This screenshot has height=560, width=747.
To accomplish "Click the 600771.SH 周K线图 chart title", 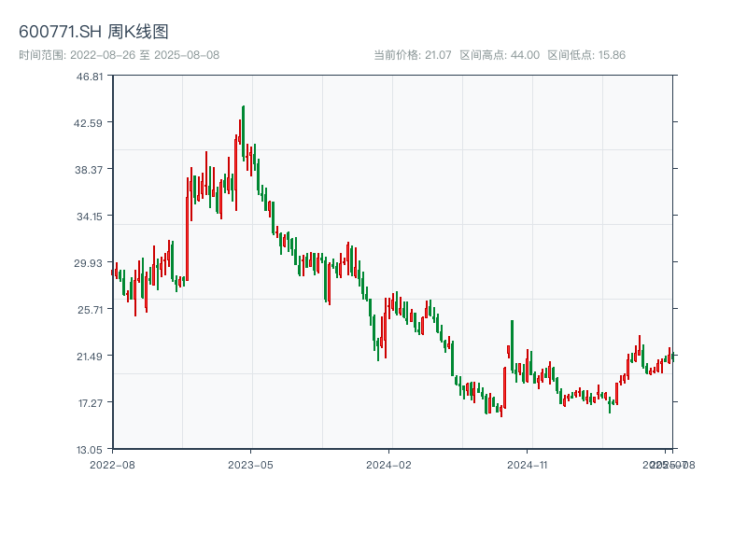I will pyautogui.click(x=93, y=32).
